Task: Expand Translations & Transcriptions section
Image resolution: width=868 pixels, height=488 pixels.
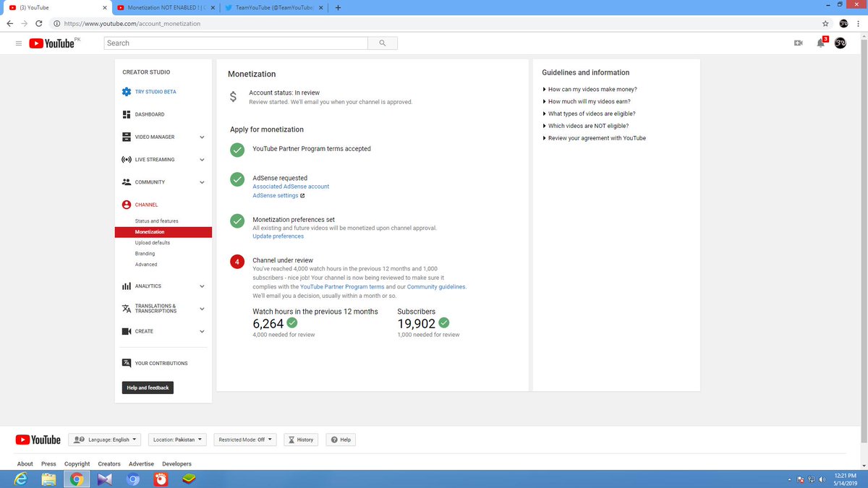Action: pos(202,309)
